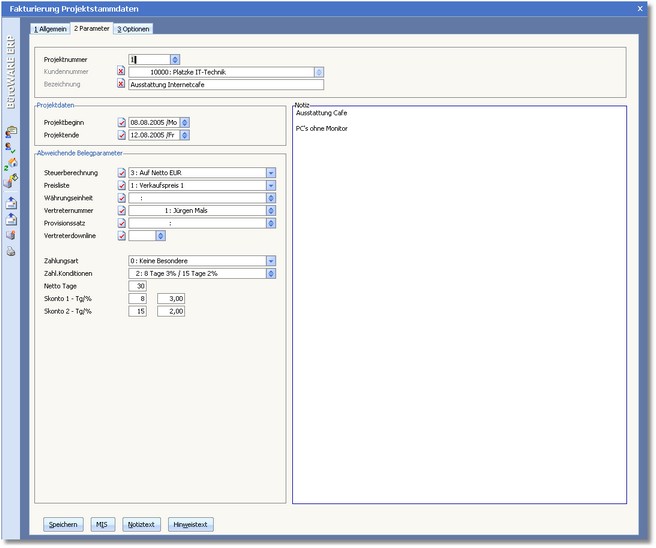Screen dimensions: 656x548
Task: Open the Steuerberechnung dropdown
Action: 270,172
